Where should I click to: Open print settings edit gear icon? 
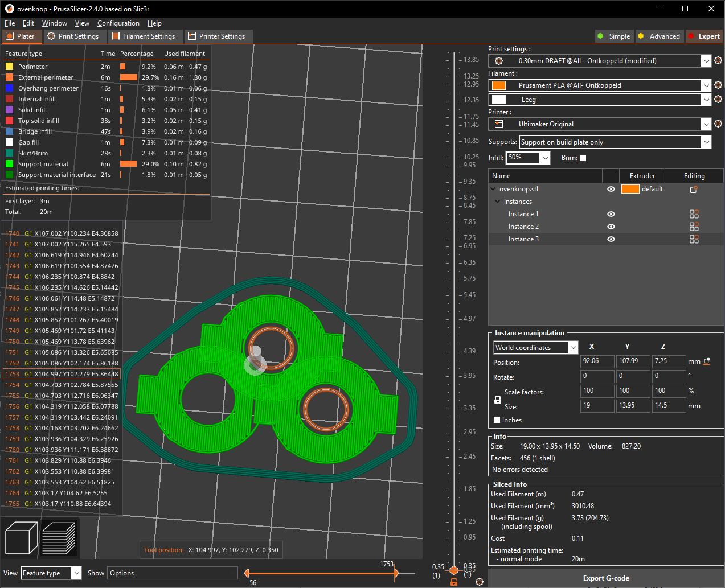tap(718, 60)
